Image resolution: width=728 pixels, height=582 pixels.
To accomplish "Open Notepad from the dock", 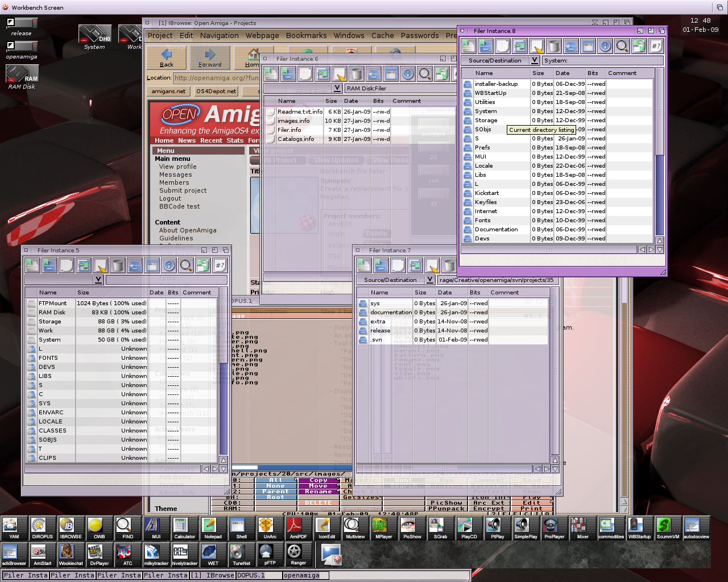I will pos(213,528).
